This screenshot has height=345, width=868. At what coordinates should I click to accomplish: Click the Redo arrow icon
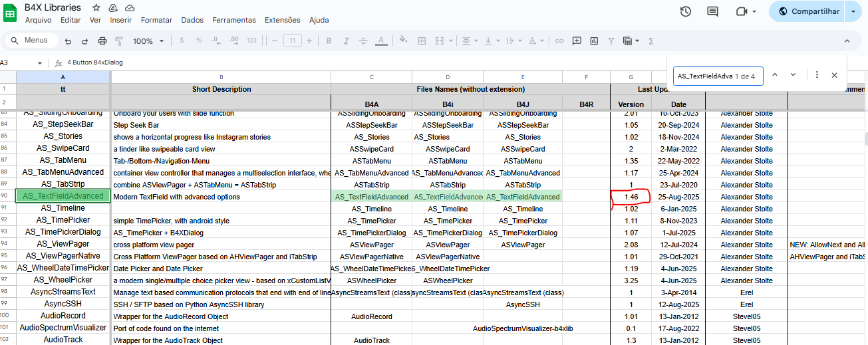pos(84,41)
